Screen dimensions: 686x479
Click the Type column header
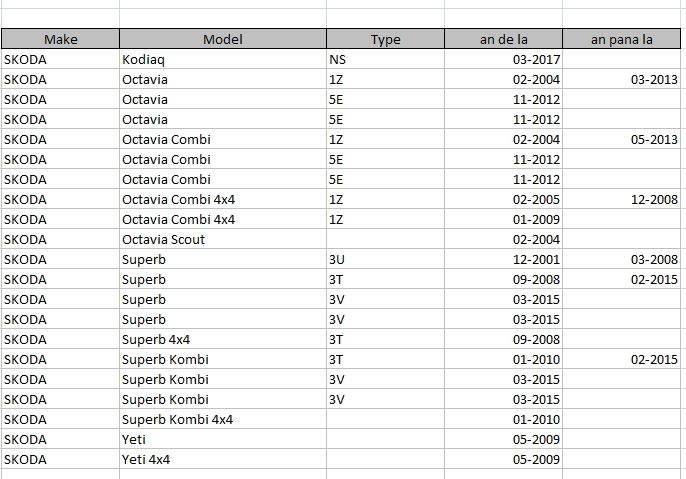[385, 39]
